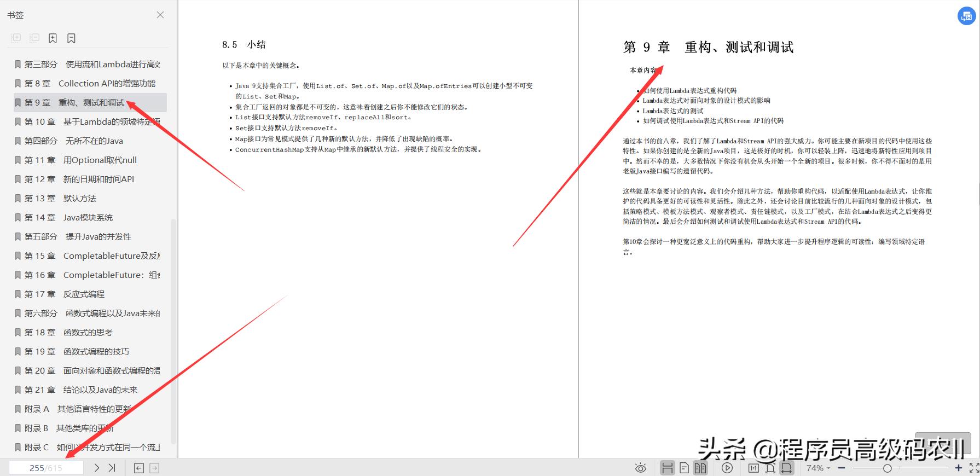Click the heading 第 9 章 重构、测试和调试
This screenshot has height=476, width=980.
(x=708, y=47)
